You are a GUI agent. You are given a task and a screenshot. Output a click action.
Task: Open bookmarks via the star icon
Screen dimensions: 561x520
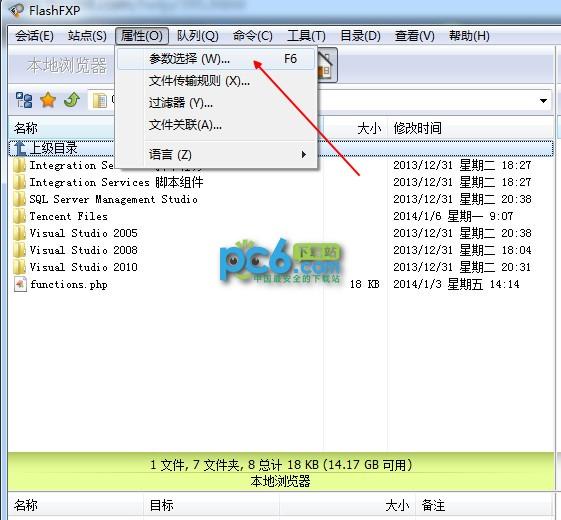click(x=48, y=100)
